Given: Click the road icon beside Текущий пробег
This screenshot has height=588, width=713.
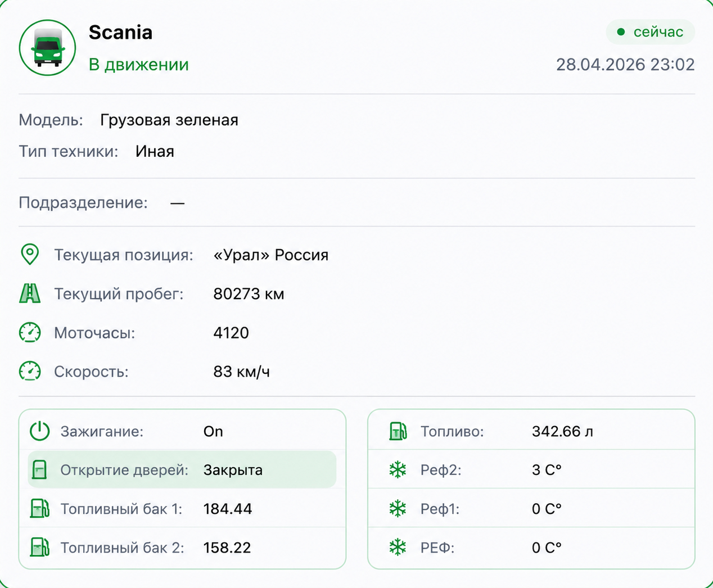Looking at the screenshot, I should point(30,293).
